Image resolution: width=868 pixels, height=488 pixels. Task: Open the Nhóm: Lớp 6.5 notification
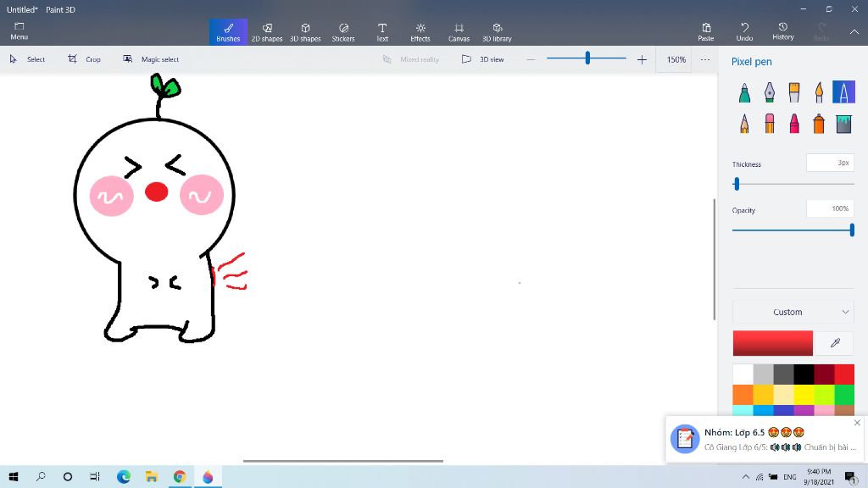(765, 440)
